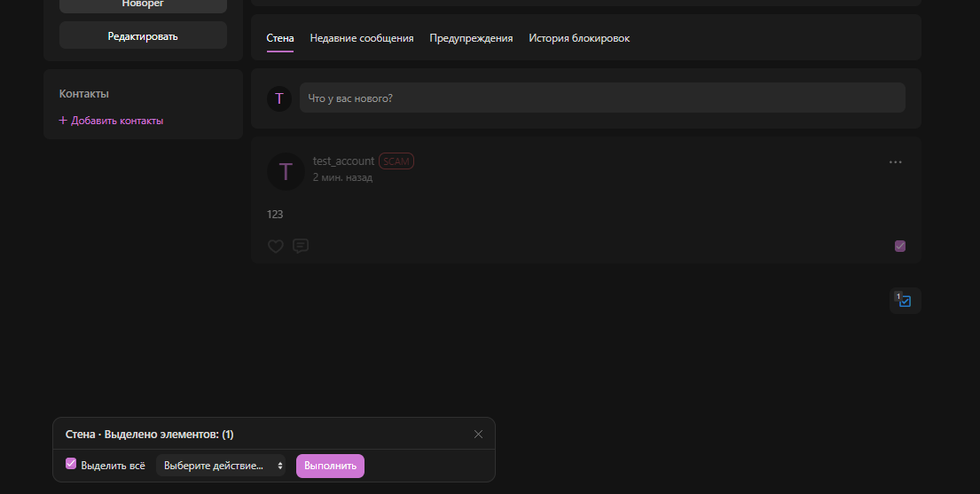The height and width of the screenshot is (494, 980).
Task: Click the floating selection counter icon
Action: 905,301
